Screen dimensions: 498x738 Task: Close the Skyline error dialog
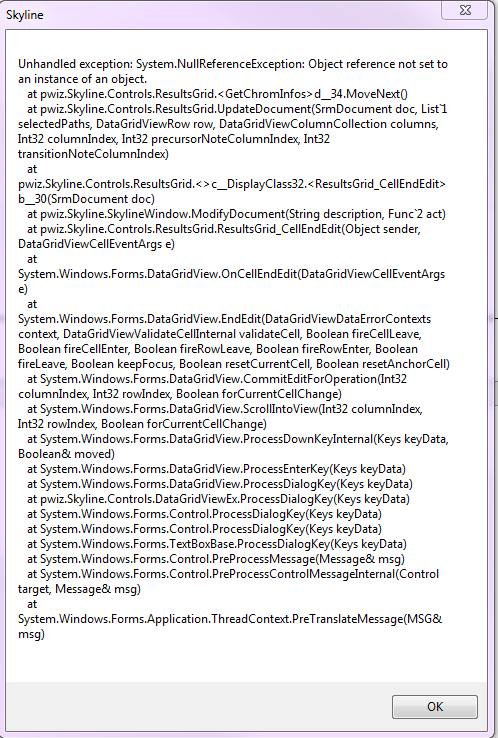point(465,10)
